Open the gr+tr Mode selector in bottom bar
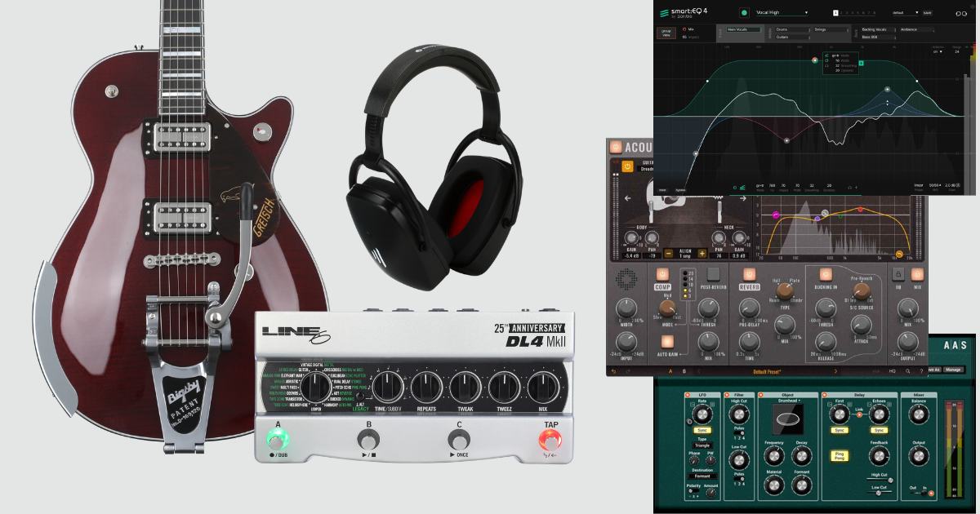The height and width of the screenshot is (514, 980). tap(760, 186)
